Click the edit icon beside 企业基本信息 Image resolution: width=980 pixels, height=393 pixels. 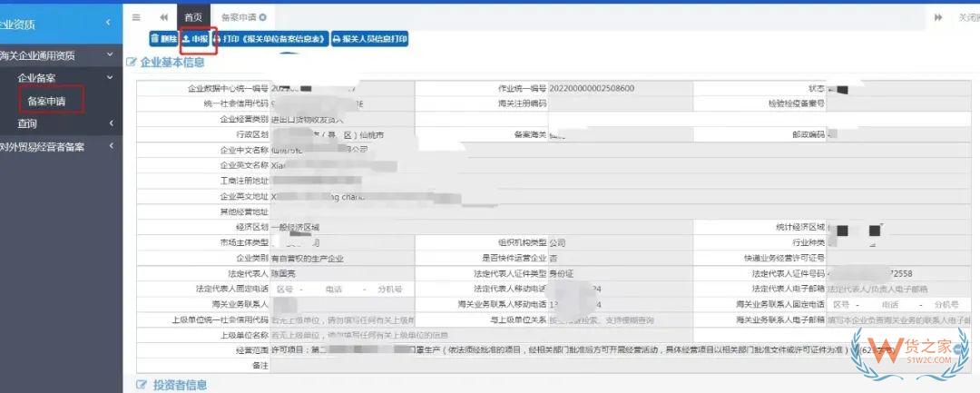tap(132, 62)
